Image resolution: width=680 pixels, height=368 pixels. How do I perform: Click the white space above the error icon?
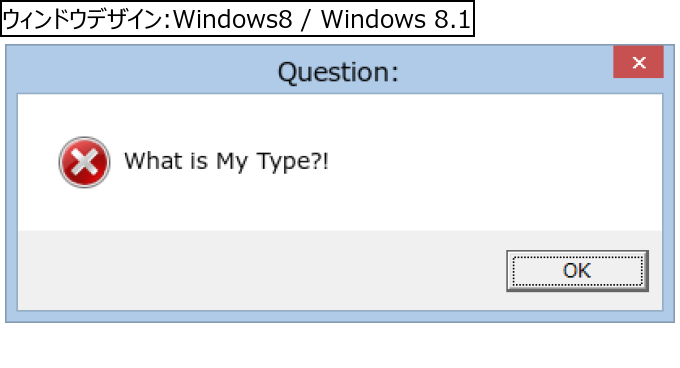point(84,115)
